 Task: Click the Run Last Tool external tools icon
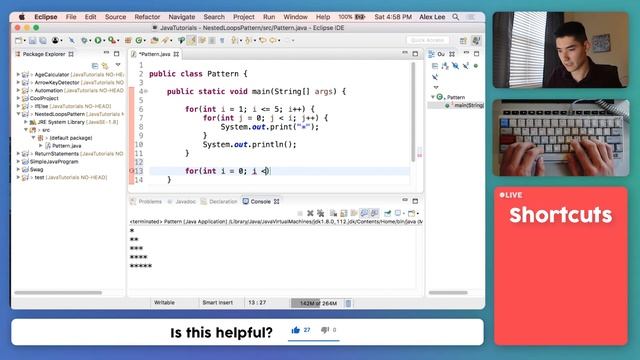111,40
